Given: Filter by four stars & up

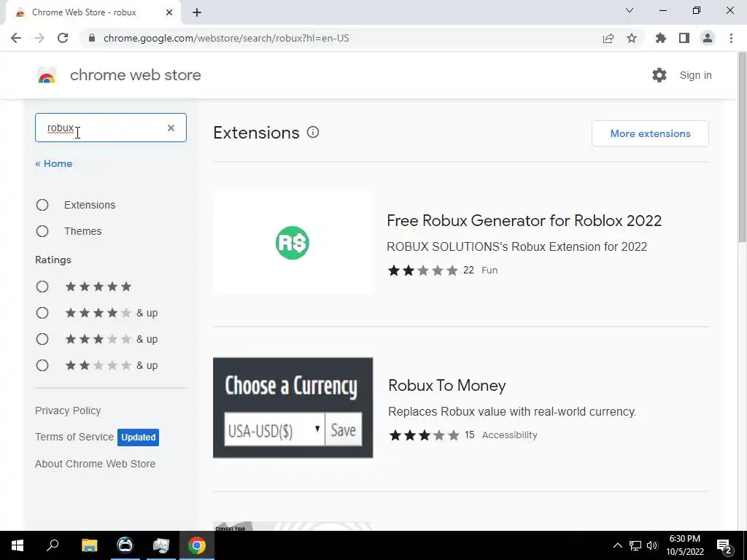Looking at the screenshot, I should [42, 313].
